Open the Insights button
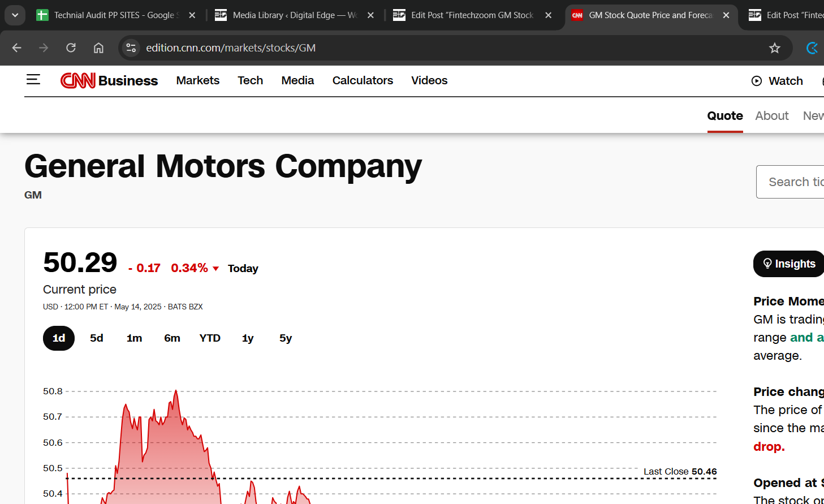Viewport: 824px width, 504px height. 788,264
